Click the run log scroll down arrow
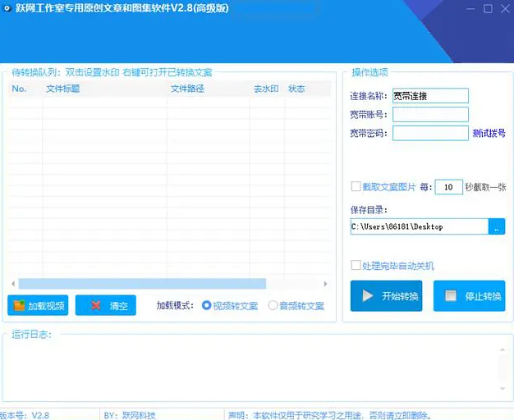Image resolution: width=514 pixels, height=420 pixels. (x=503, y=389)
